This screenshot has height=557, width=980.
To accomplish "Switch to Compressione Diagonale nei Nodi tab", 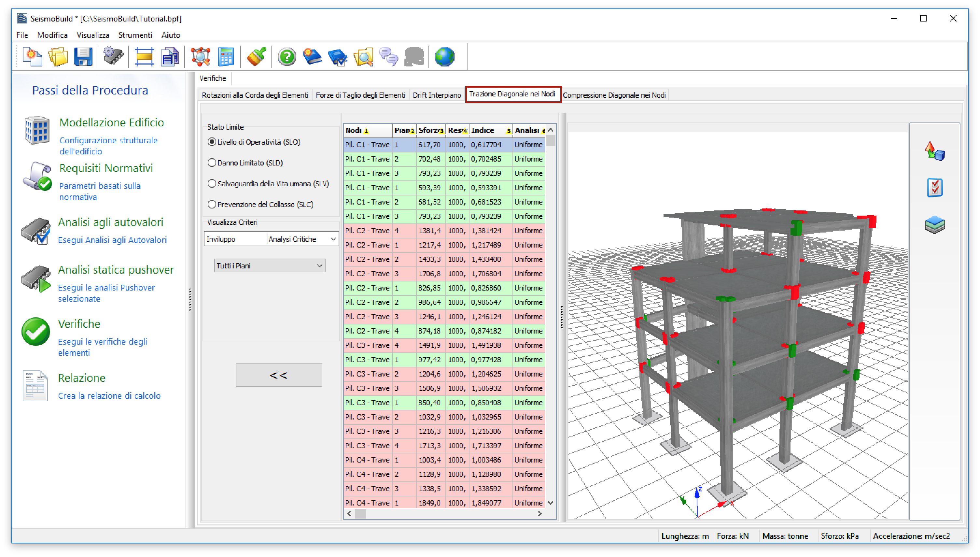I will click(614, 95).
